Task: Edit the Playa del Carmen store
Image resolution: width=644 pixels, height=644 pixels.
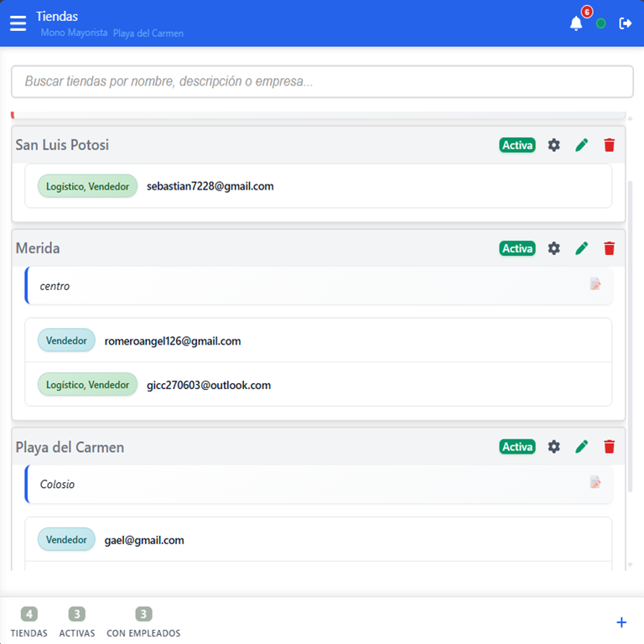Action: pos(582,447)
